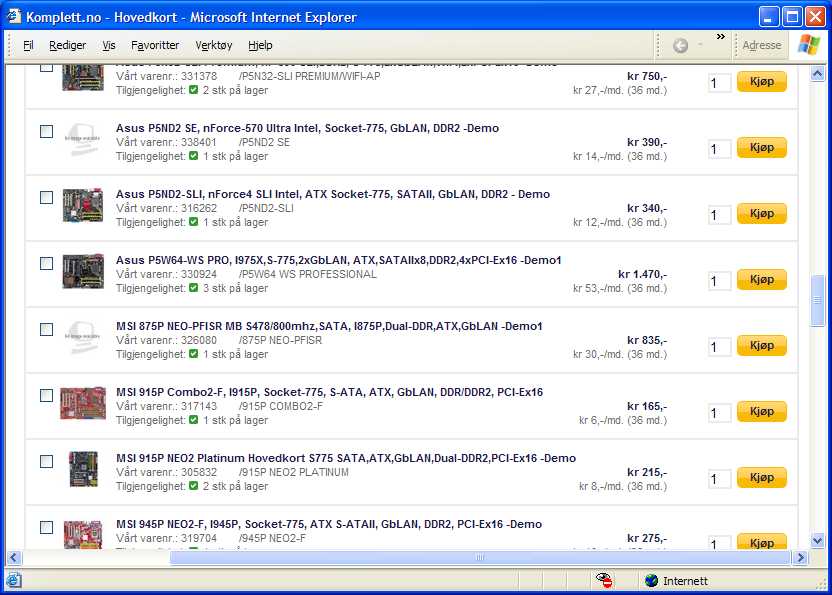
Task: Open the MSI 915P NEO2 Platinum thumbnail
Action: coord(84,469)
